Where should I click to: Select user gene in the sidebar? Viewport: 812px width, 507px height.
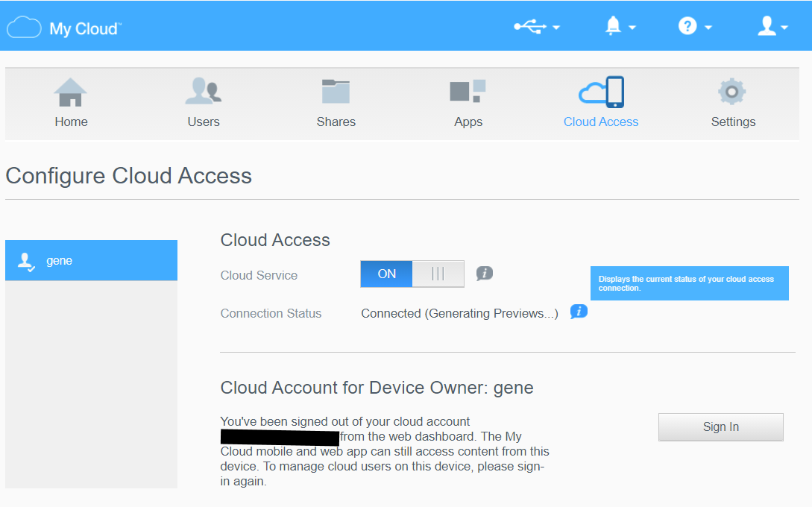[x=91, y=260]
